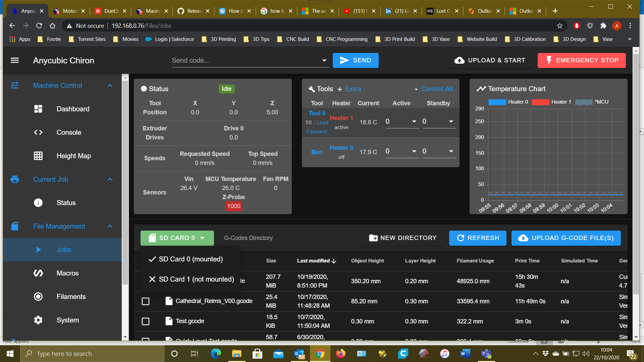Click the Tool 0 link
The height and width of the screenshot is (362, 644).
[317, 113]
